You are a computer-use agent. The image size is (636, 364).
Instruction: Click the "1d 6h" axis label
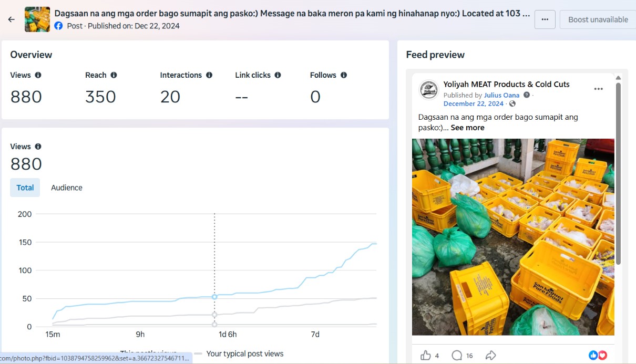[x=228, y=335]
